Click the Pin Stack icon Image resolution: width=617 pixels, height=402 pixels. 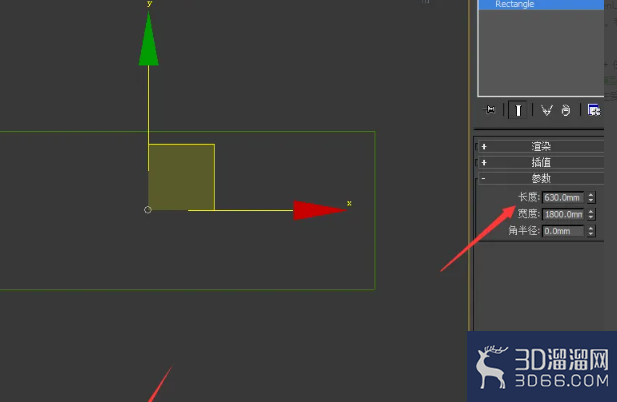[x=490, y=110]
